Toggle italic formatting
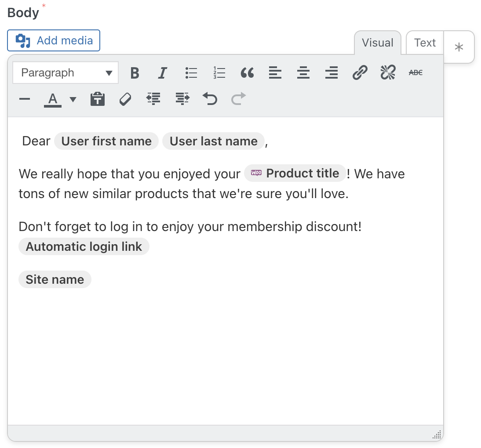 point(163,73)
